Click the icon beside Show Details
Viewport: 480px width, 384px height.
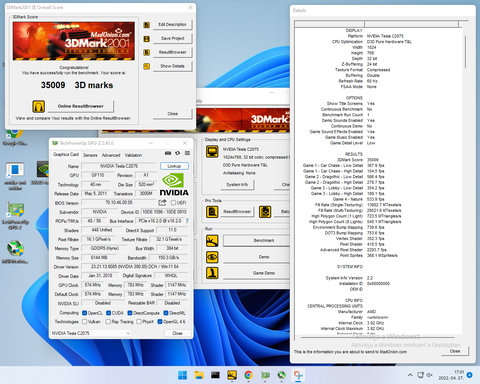[146, 66]
